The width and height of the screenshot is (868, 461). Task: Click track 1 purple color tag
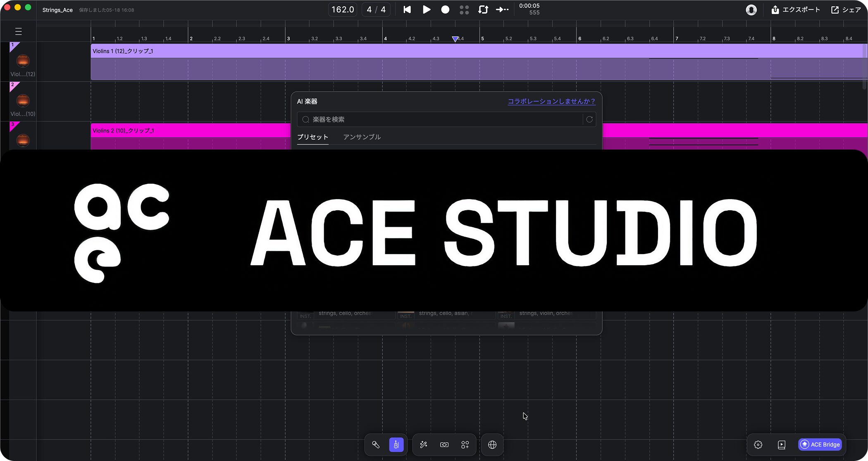pyautogui.click(x=14, y=46)
